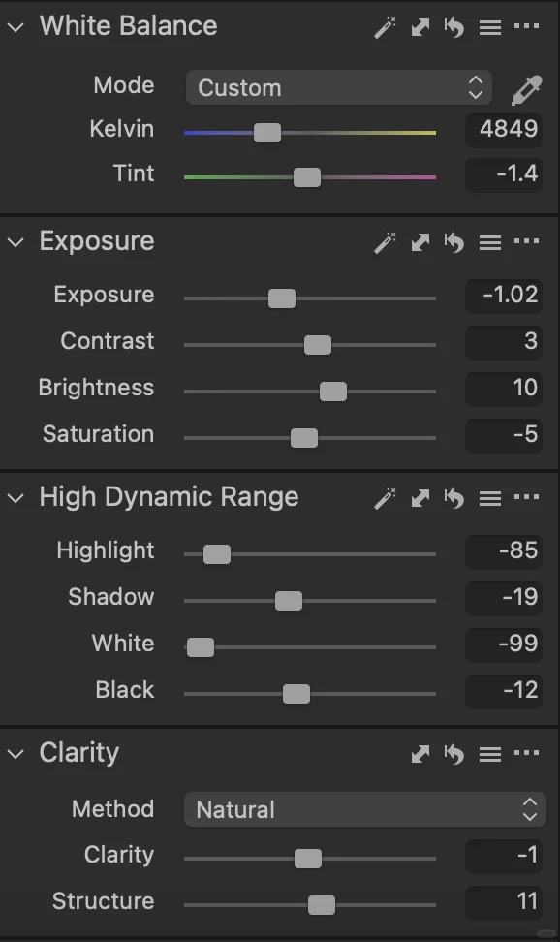The width and height of the screenshot is (560, 942).
Task: Open White Balance presets list icon
Action: pyautogui.click(x=490, y=28)
